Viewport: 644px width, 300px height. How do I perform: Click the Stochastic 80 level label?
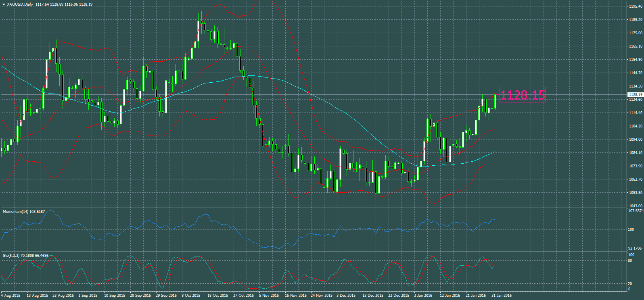[630, 260]
